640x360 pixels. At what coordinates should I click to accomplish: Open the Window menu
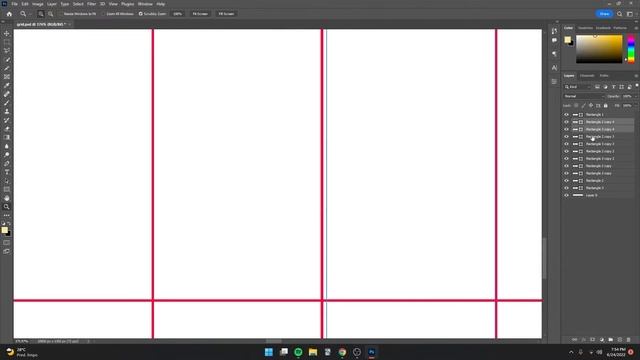(x=145, y=4)
